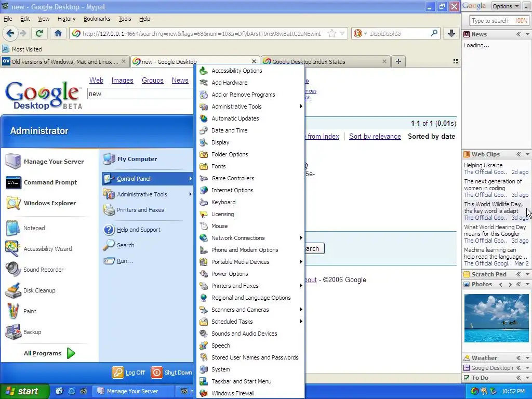Viewport: 532px width, 399px height.
Task: Open the Downloads arrow icon in toolbar
Action: (x=451, y=33)
